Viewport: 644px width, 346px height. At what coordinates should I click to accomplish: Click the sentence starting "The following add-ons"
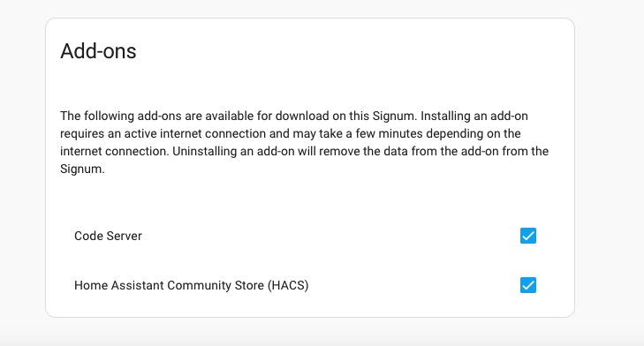(x=239, y=116)
